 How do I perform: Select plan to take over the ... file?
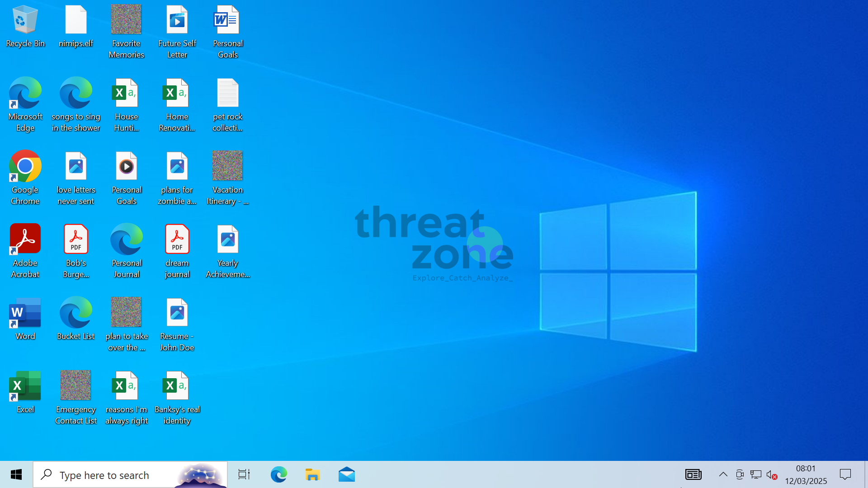click(x=127, y=325)
